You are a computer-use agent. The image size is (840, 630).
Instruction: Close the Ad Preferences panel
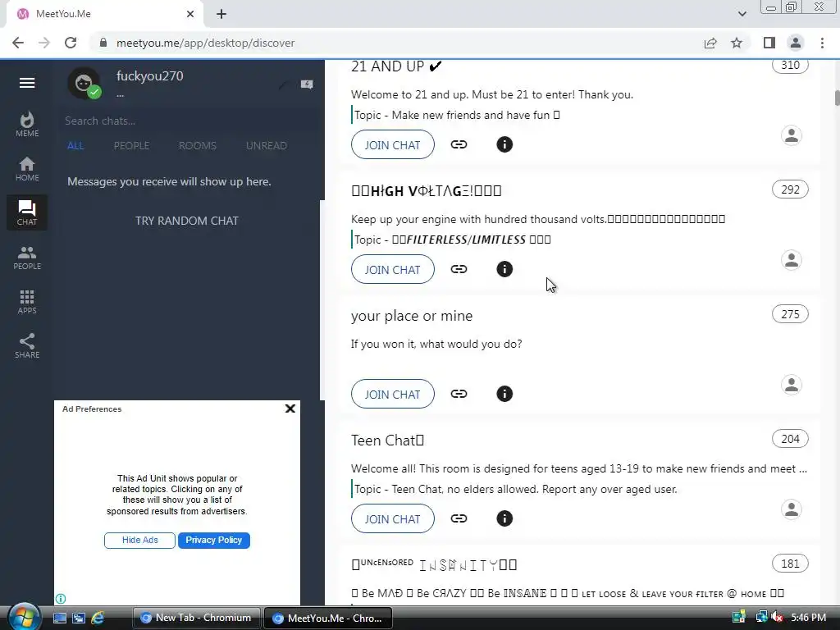tap(290, 409)
